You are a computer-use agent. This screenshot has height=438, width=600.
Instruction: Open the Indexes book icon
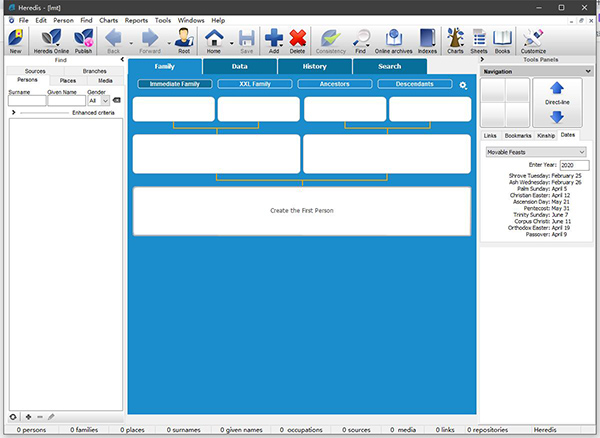pos(428,39)
